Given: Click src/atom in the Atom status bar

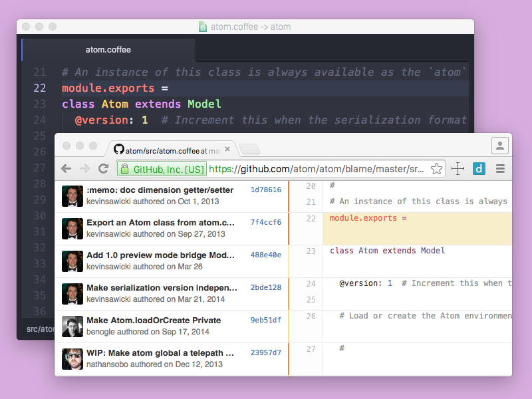Looking at the screenshot, I should click(39, 328).
